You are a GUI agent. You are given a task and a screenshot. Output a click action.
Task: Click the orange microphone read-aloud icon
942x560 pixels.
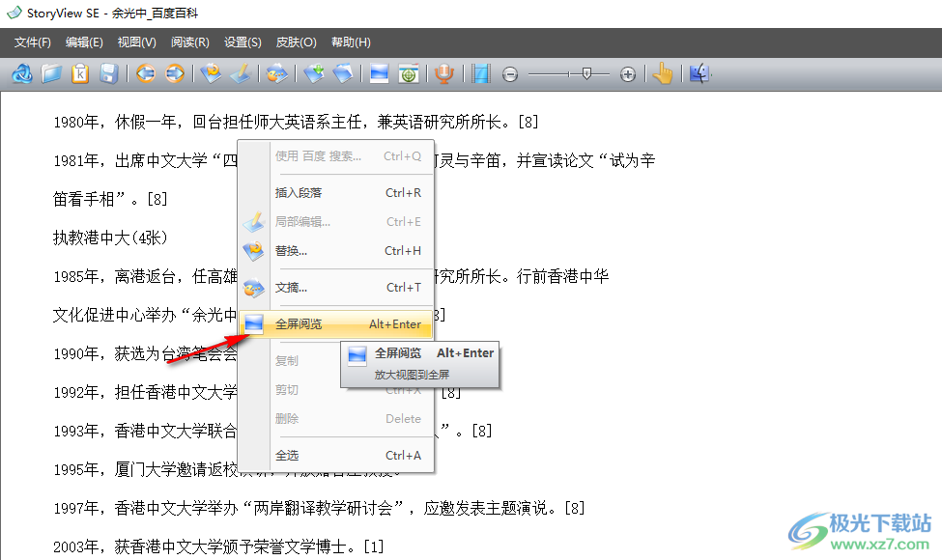(444, 73)
